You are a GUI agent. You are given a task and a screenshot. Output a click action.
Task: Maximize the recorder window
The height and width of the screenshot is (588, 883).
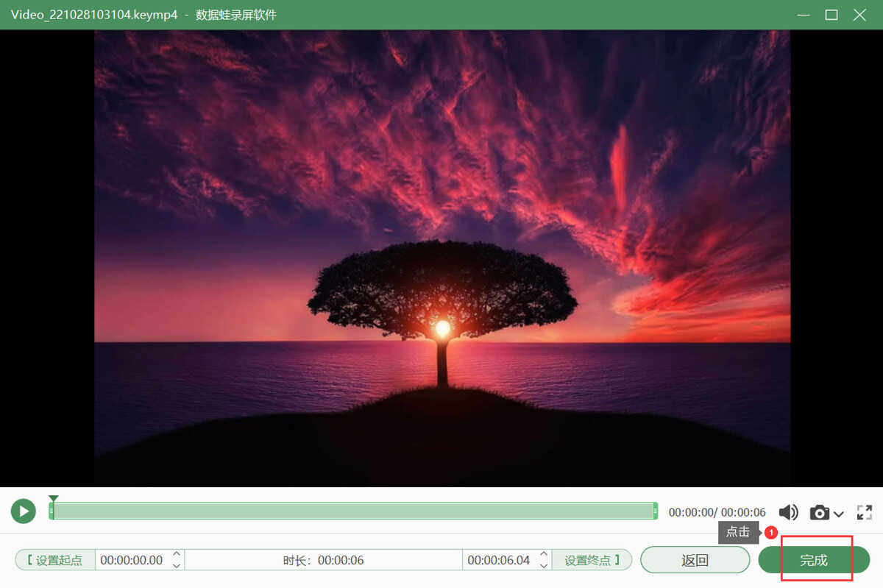tap(831, 15)
